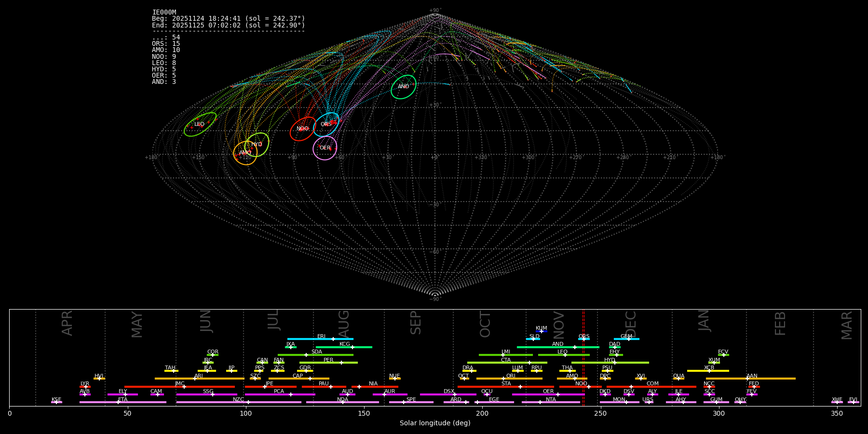Select the AMO orange radiant circle
The width and height of the screenshot is (868, 434).
point(245,153)
